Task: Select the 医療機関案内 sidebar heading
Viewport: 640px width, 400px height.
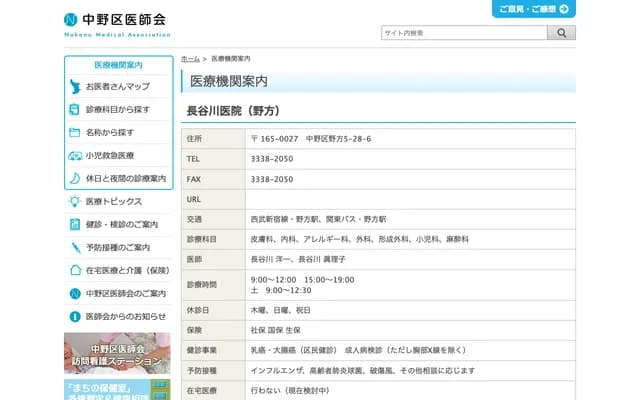Action: pos(118,65)
